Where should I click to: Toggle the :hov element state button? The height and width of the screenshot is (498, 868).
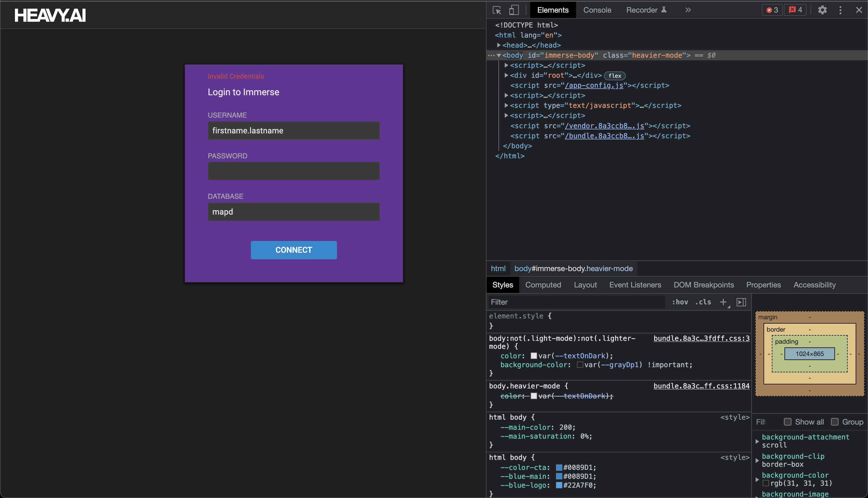(680, 302)
